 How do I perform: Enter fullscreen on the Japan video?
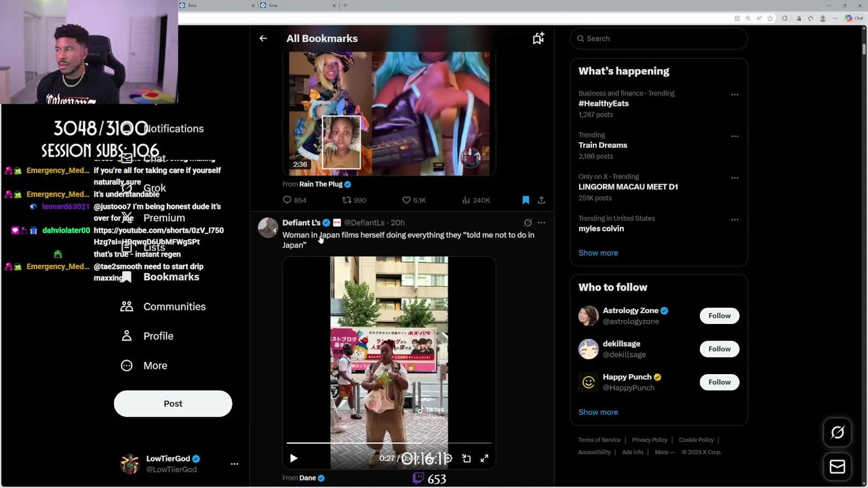coord(484,459)
